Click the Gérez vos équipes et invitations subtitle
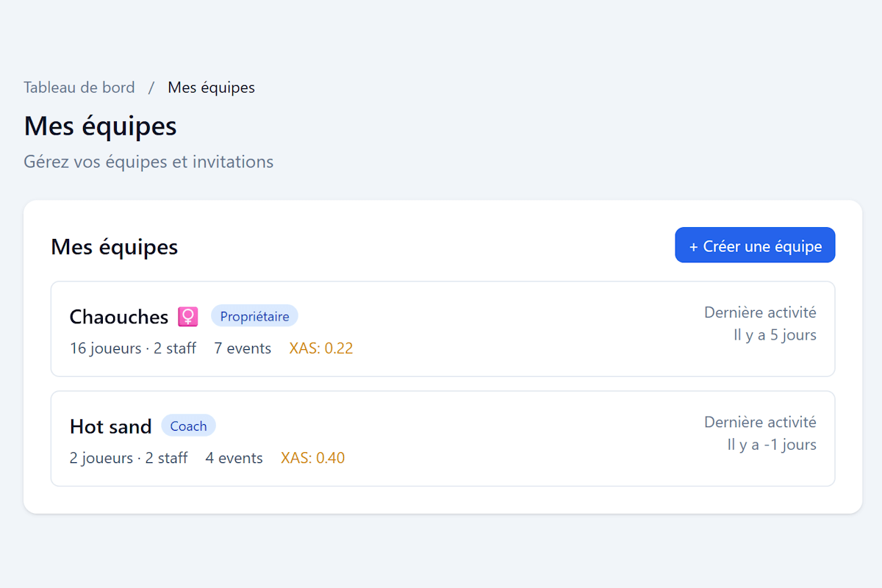Screen dimensions: 882x588 click(x=148, y=161)
